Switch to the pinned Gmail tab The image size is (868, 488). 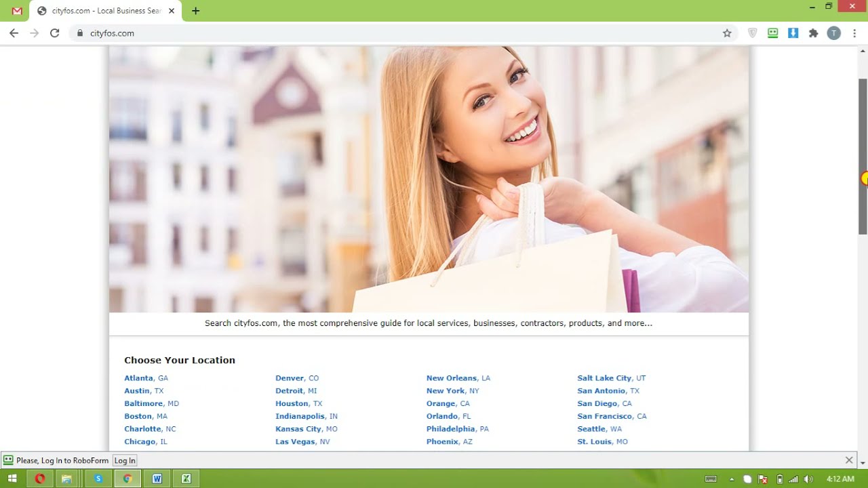coord(17,11)
